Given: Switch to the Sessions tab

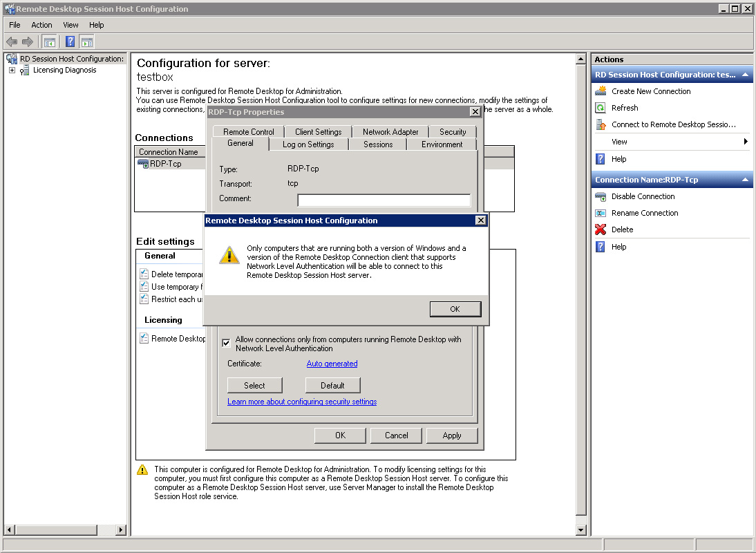Looking at the screenshot, I should [x=378, y=144].
